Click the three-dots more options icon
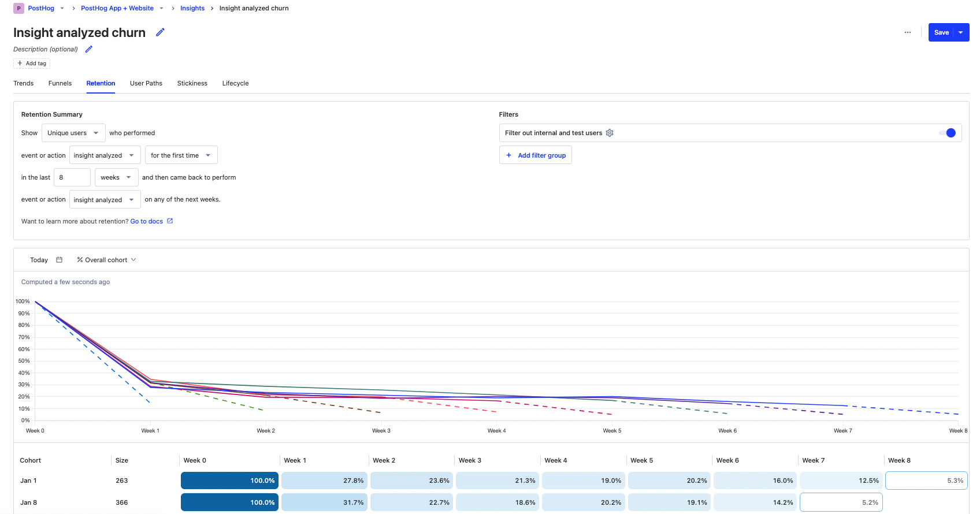980x514 pixels. tap(908, 32)
